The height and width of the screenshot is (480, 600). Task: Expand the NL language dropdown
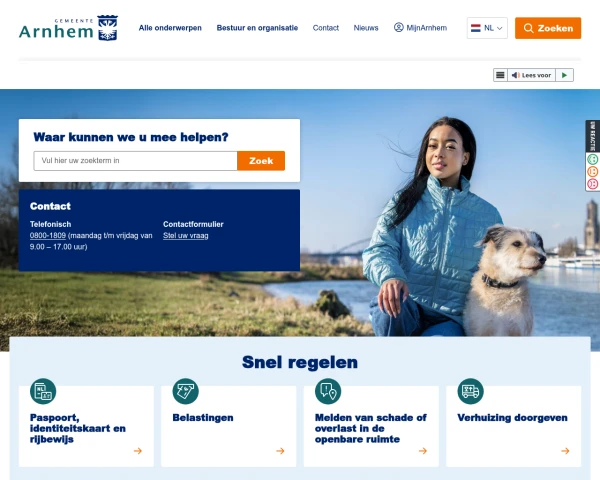[x=487, y=28]
